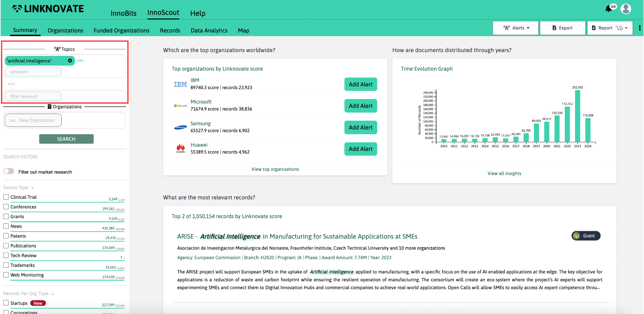Open the Alerts dropdown
The image size is (644, 314).
coord(516,28)
